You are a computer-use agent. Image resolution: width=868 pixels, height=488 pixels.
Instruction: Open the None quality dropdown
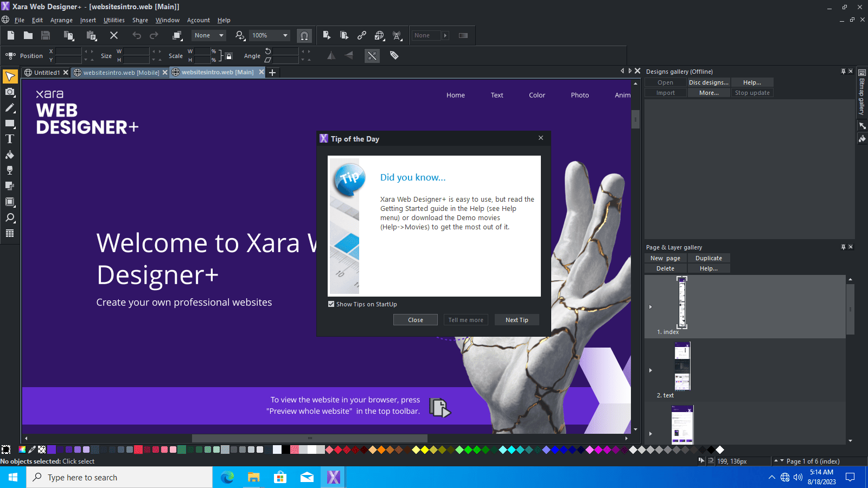tap(209, 36)
